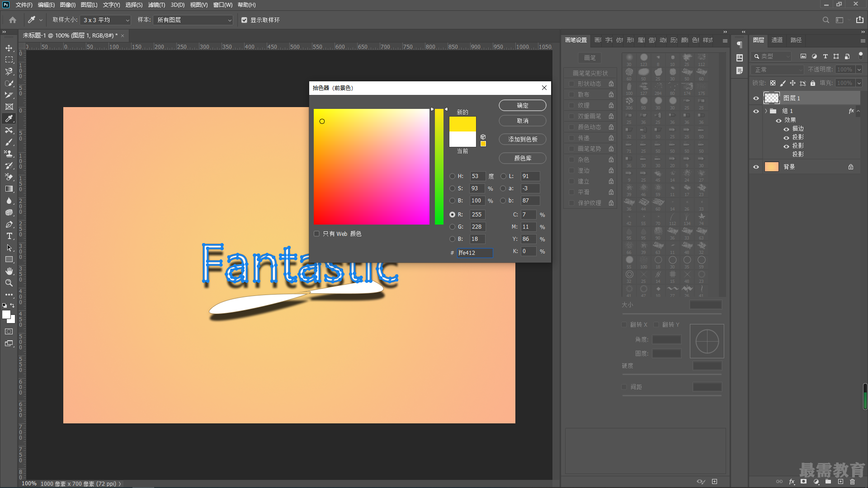Click the delete layer trash icon
Screen dimensions: 868x488
click(x=852, y=482)
